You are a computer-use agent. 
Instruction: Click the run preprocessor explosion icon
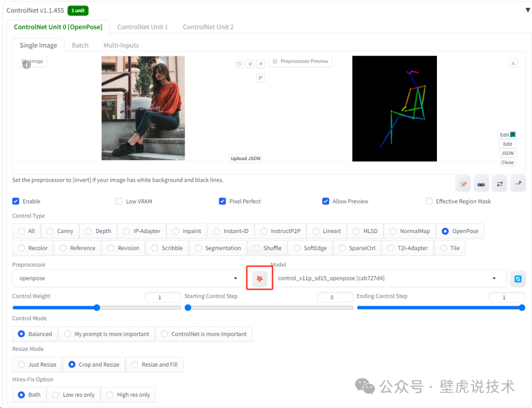(x=260, y=279)
